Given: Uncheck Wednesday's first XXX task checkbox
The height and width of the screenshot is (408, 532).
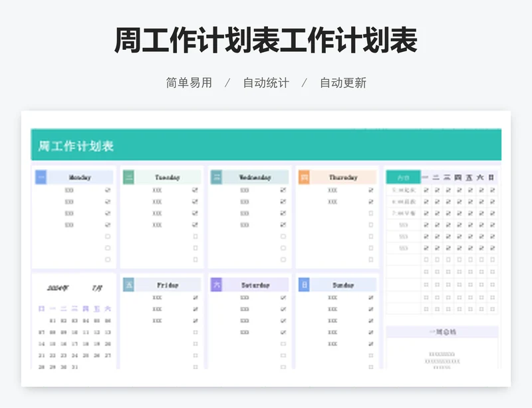Looking at the screenshot, I should point(283,190).
